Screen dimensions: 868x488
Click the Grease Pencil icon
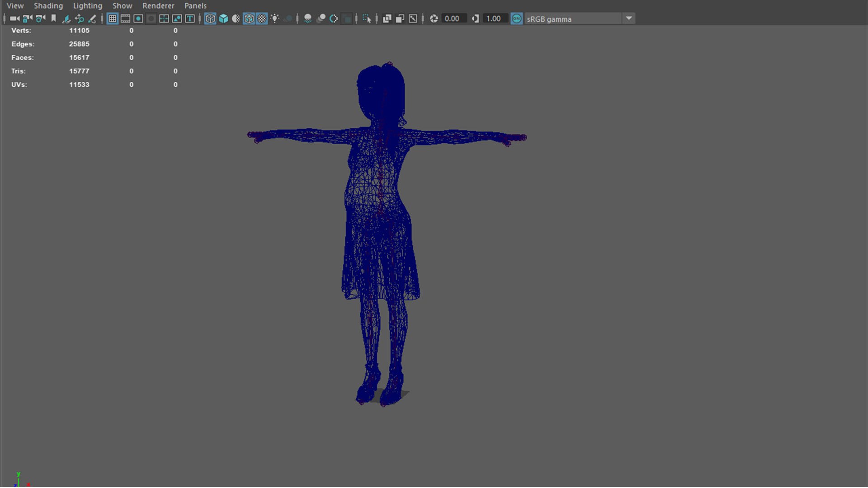pos(92,19)
